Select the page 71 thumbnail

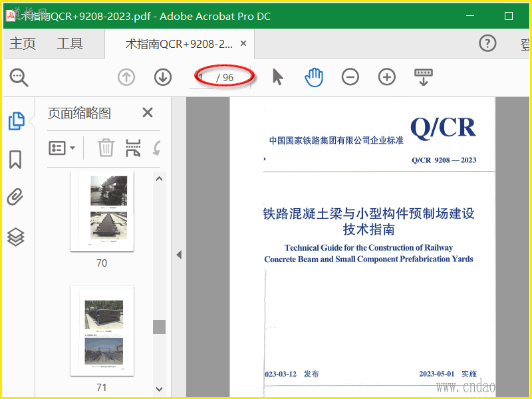(x=102, y=331)
